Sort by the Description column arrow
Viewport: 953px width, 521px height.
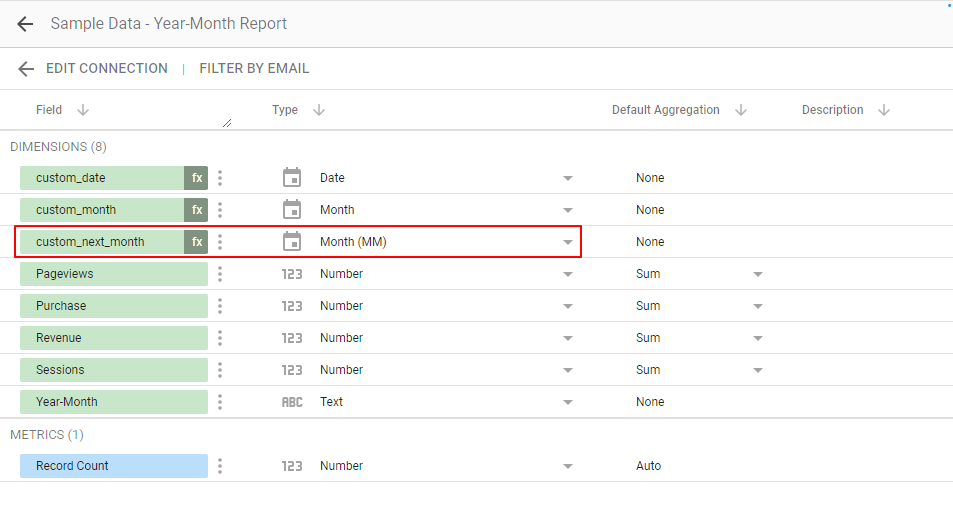[884, 110]
